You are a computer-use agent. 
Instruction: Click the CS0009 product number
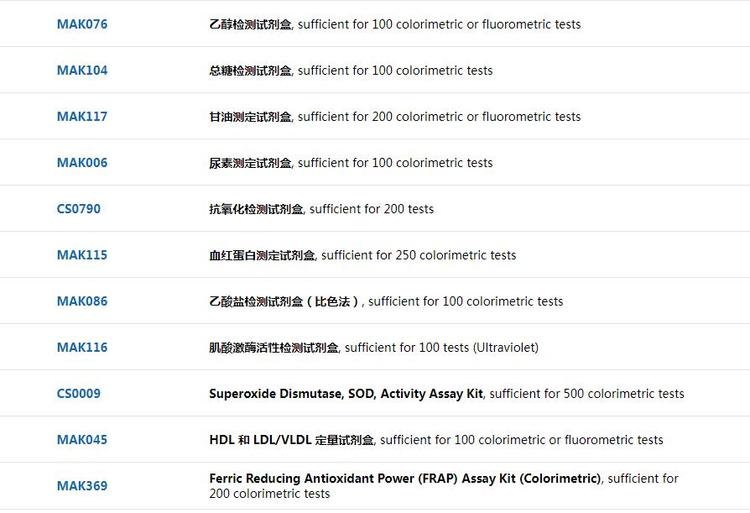tap(79, 393)
